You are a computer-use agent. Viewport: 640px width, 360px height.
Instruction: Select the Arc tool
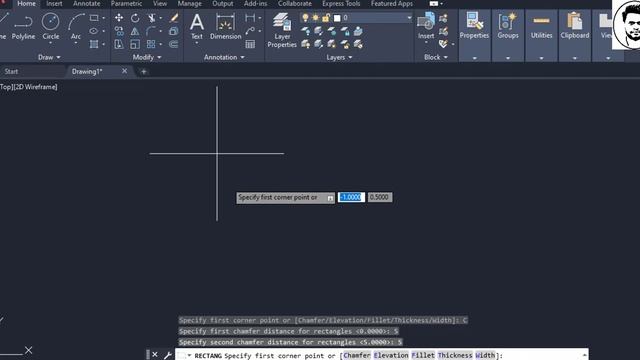point(76,27)
